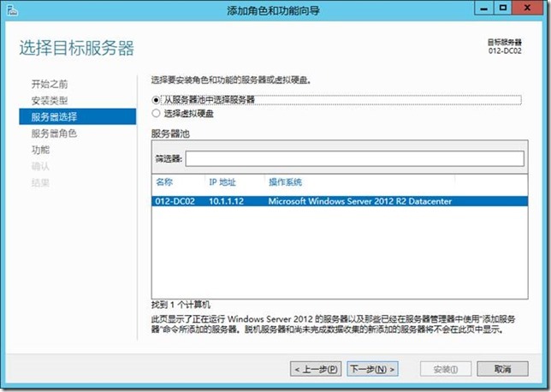Open the 服务器角色 step in the sidebar
The width and height of the screenshot is (551, 392).
(54, 134)
